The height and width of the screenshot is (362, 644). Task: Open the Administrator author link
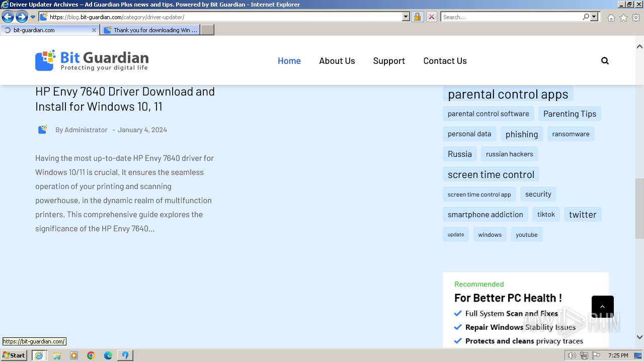[x=86, y=130]
